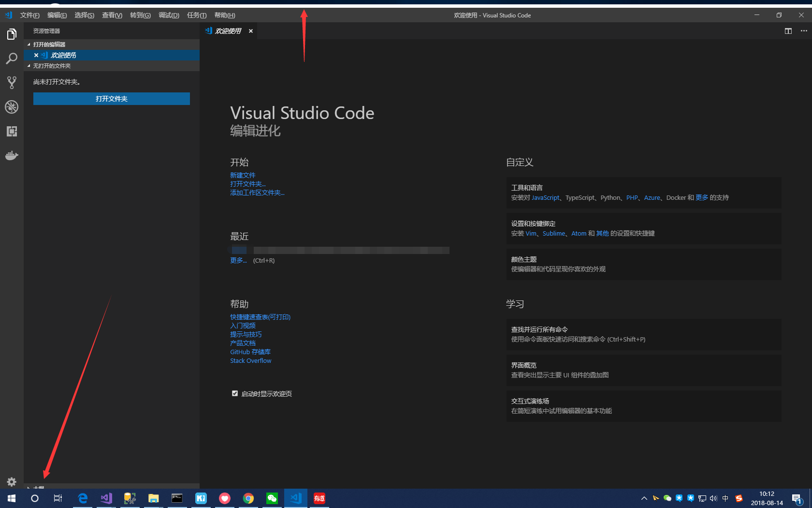Image resolution: width=812 pixels, height=508 pixels.
Task: Open the Search view in activity bar
Action: [x=12, y=59]
